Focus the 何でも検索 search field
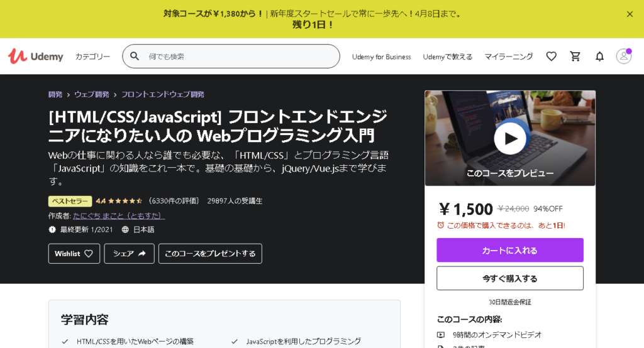This screenshot has height=348, width=644. click(231, 57)
